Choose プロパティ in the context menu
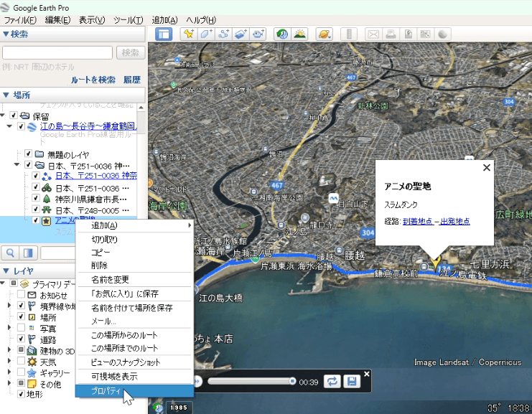The image size is (532, 414). (x=106, y=390)
